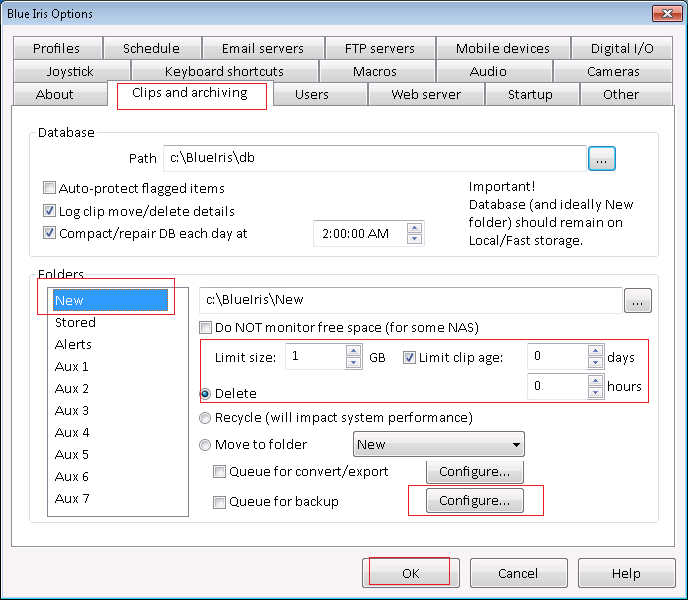Select Stored in the folders list
This screenshot has width=688, height=600.
(75, 322)
